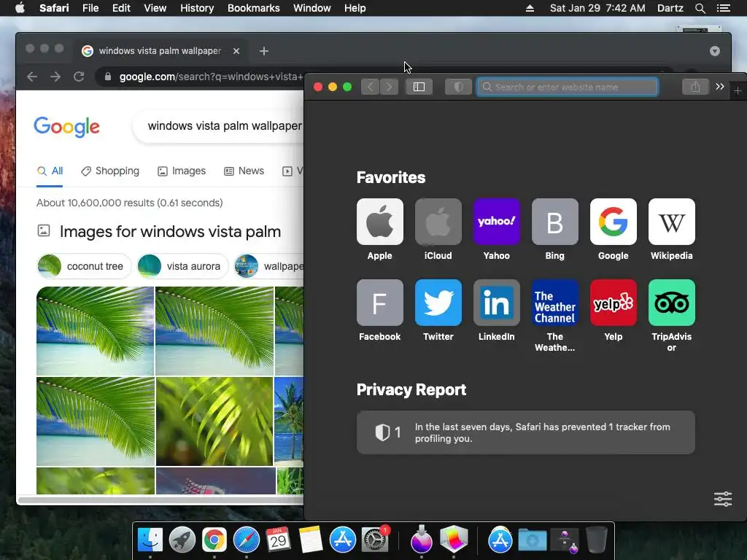This screenshot has height=560, width=747.
Task: Open the Apple favorite tile
Action: [x=379, y=222]
